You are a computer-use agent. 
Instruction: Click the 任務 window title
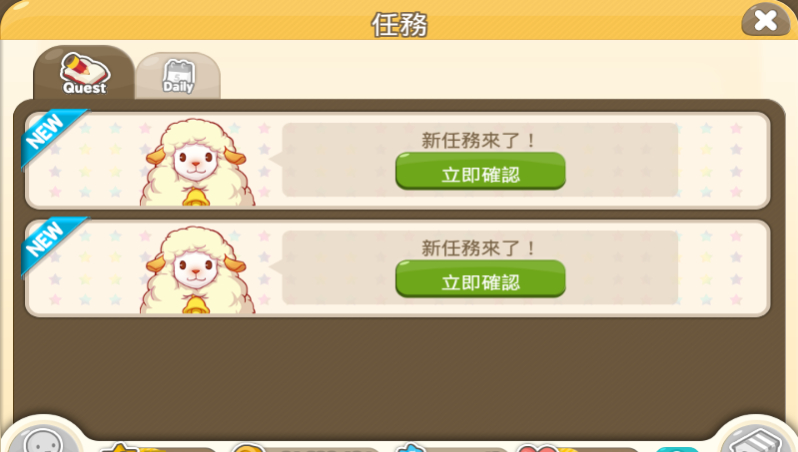399,24
